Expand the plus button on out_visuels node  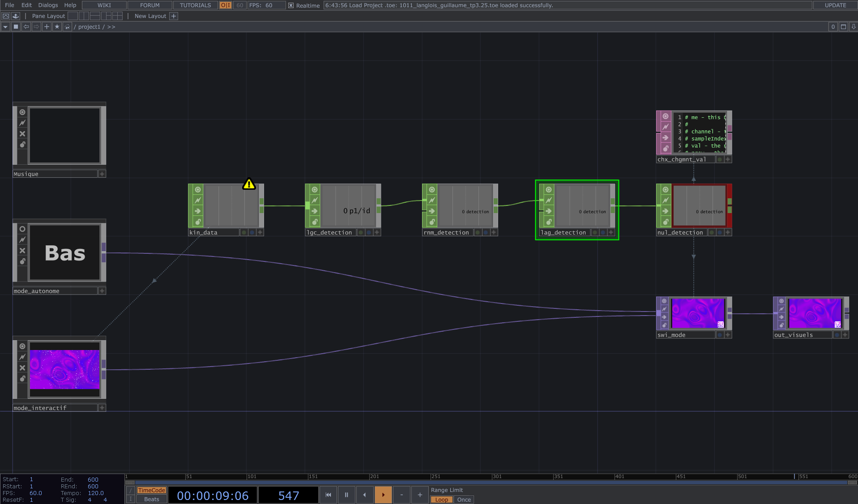point(845,335)
